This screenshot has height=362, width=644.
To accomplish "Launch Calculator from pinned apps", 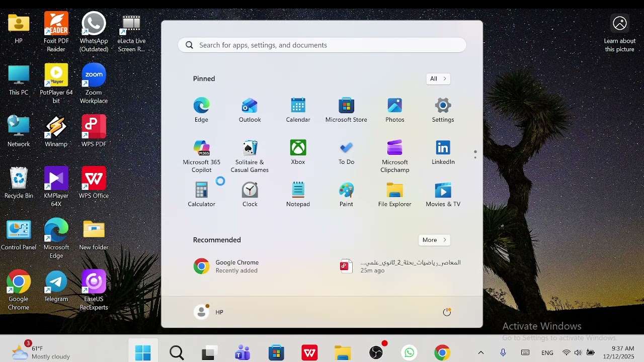I will pos(201,195).
